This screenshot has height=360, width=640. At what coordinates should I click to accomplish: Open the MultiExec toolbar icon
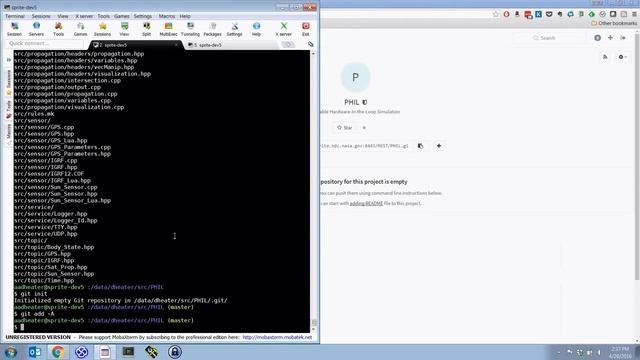click(x=168, y=29)
